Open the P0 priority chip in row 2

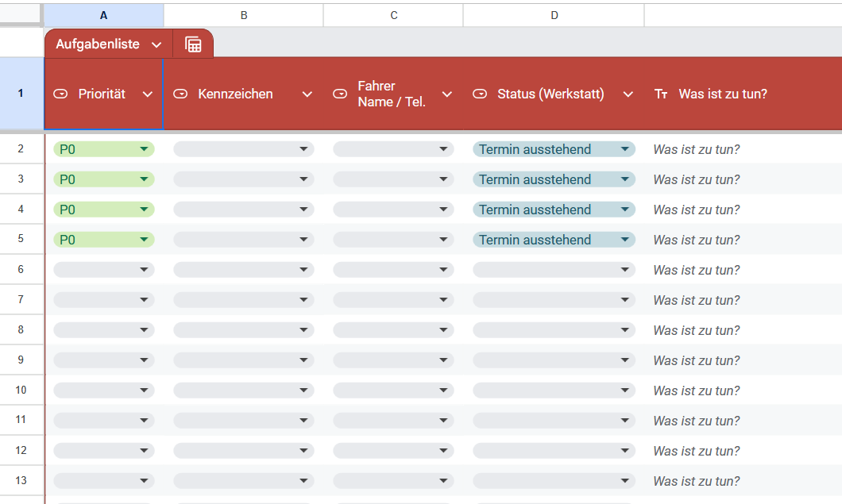(103, 149)
